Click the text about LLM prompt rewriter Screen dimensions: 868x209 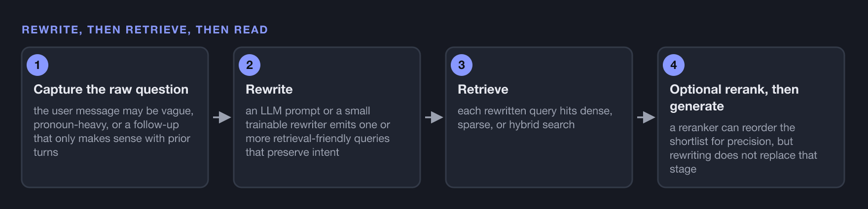tap(318, 131)
